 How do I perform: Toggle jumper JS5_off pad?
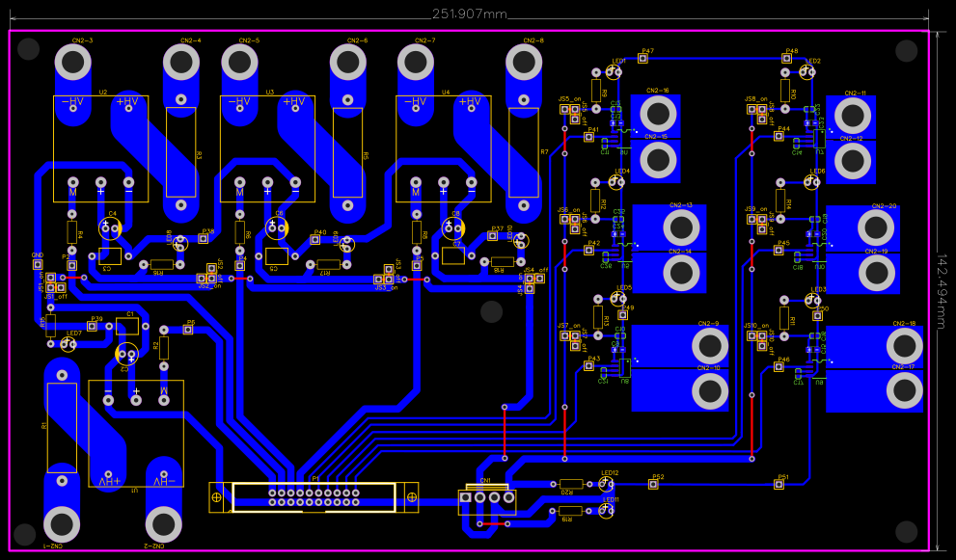(575, 119)
